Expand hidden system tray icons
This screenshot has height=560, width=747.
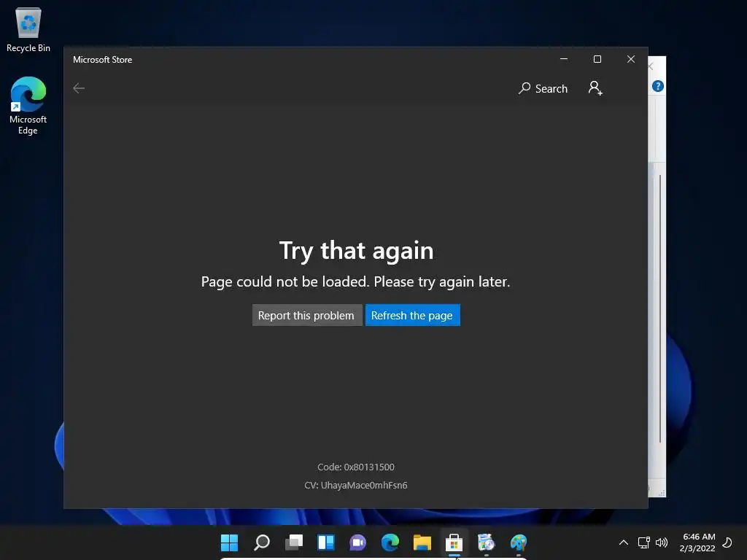(623, 542)
